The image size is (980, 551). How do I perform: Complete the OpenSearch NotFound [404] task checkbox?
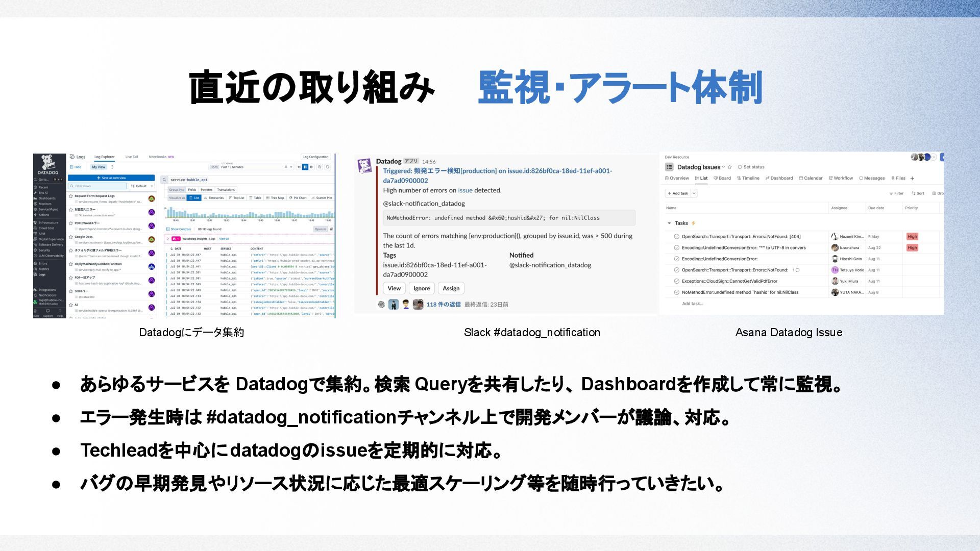(677, 237)
